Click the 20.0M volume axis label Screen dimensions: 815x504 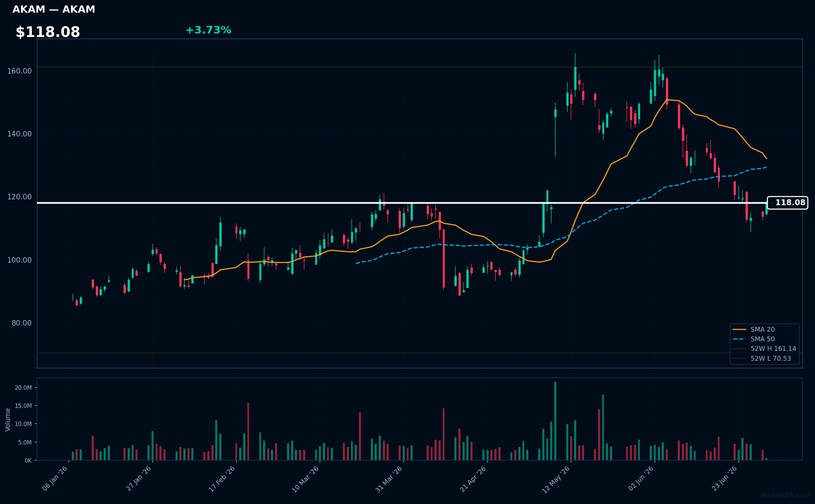(x=23, y=388)
